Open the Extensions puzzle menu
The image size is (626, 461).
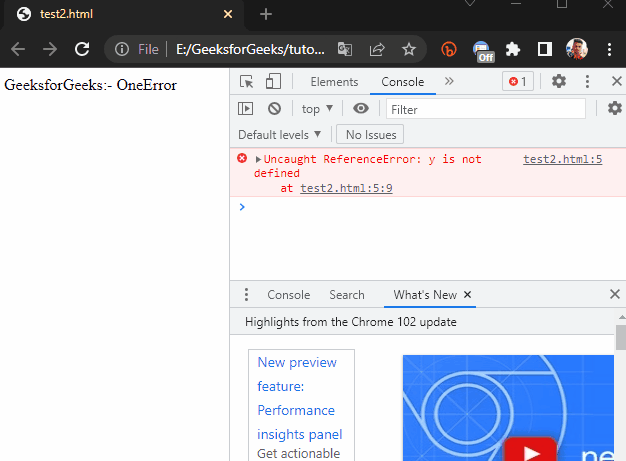pyautogui.click(x=513, y=49)
